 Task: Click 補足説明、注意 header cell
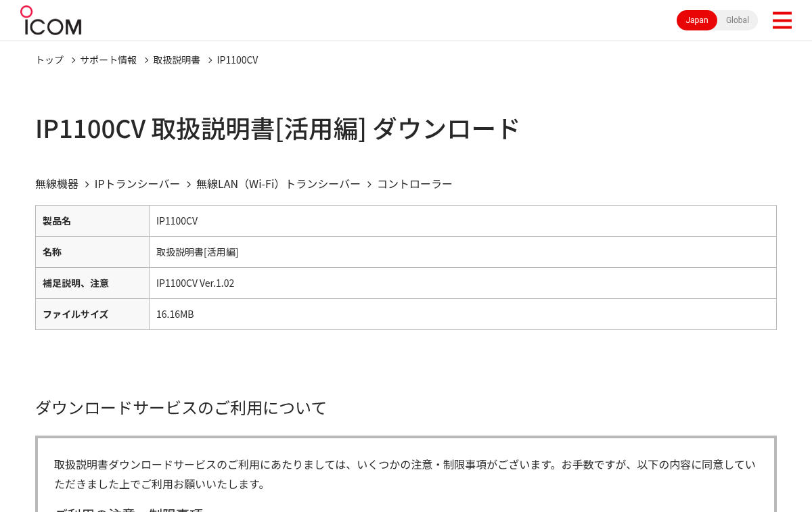pyautogui.click(x=92, y=283)
